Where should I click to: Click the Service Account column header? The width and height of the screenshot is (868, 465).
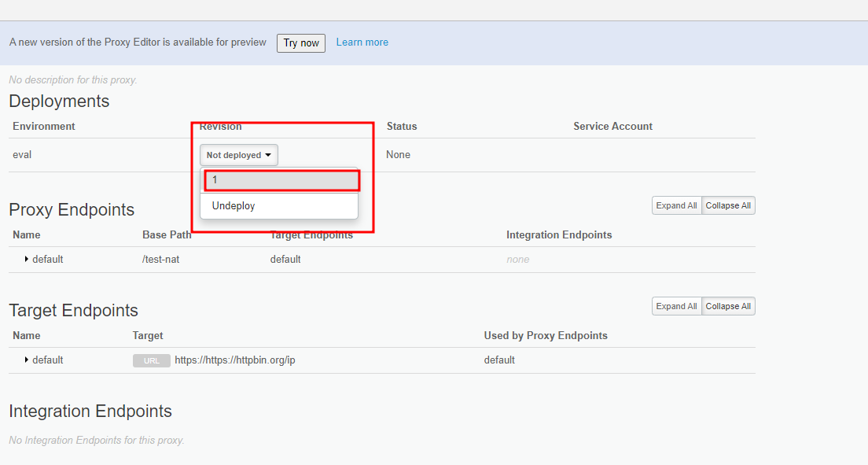coord(612,127)
